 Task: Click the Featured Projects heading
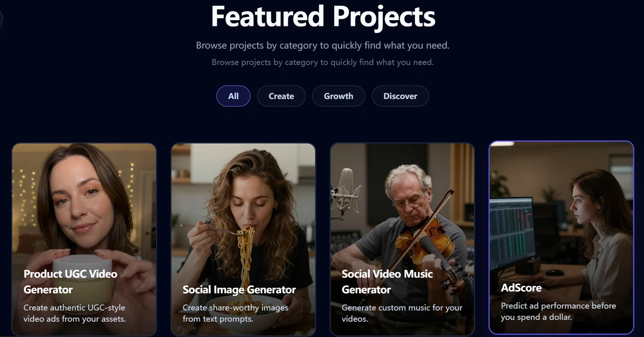[323, 16]
